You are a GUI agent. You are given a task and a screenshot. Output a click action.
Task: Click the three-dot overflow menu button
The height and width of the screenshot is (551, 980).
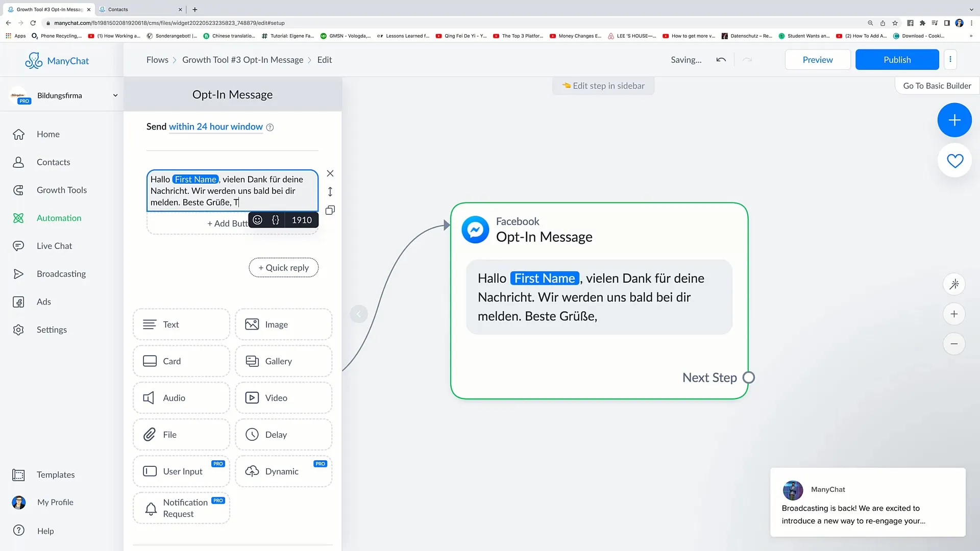tap(950, 60)
